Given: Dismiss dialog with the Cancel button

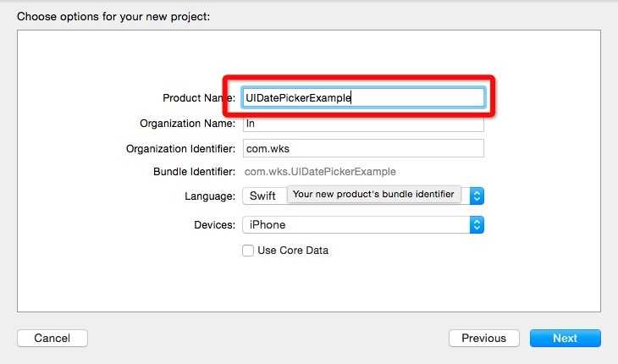Looking at the screenshot, I should [x=52, y=338].
